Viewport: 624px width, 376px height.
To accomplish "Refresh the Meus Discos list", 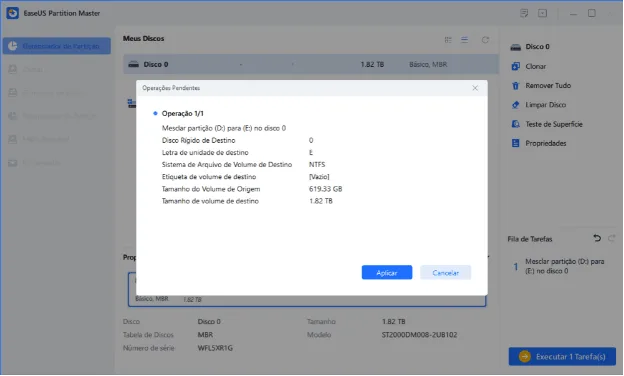I will (485, 40).
